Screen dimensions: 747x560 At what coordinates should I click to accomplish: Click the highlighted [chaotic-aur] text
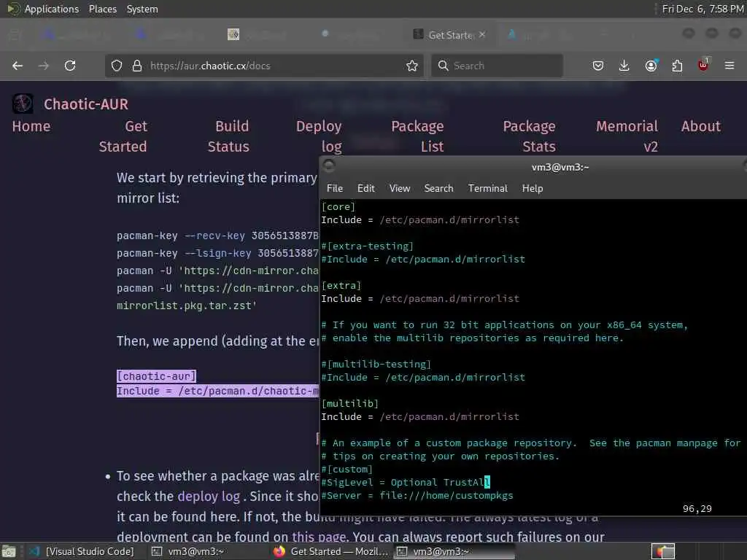(x=156, y=376)
